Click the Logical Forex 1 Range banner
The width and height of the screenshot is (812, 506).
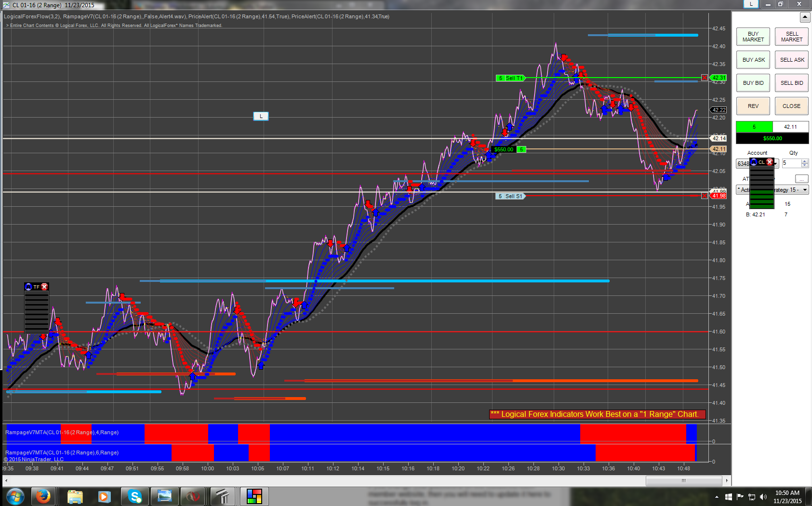pyautogui.click(x=597, y=414)
